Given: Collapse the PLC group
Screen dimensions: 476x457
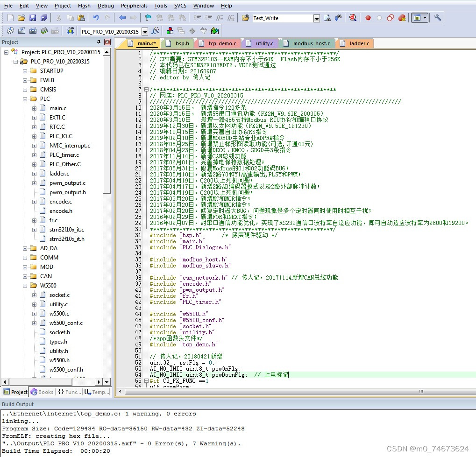Looking at the screenshot, I should tap(25, 99).
